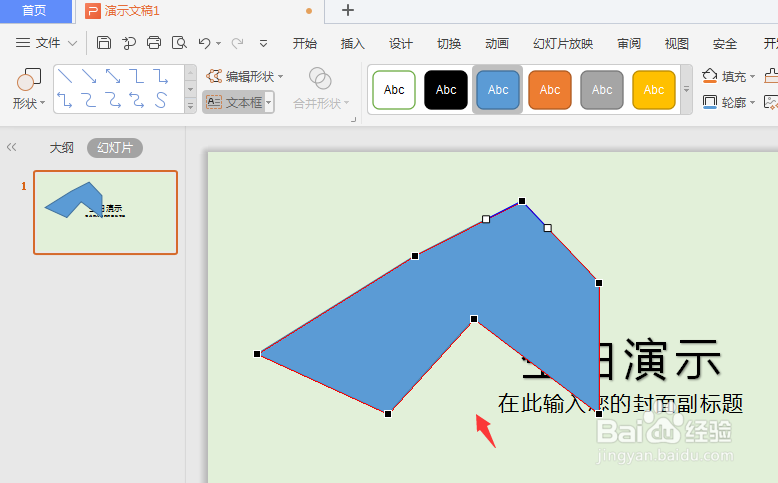This screenshot has height=483, width=778.
Task: Open the 形状 shapes gallery button
Action: (x=28, y=89)
